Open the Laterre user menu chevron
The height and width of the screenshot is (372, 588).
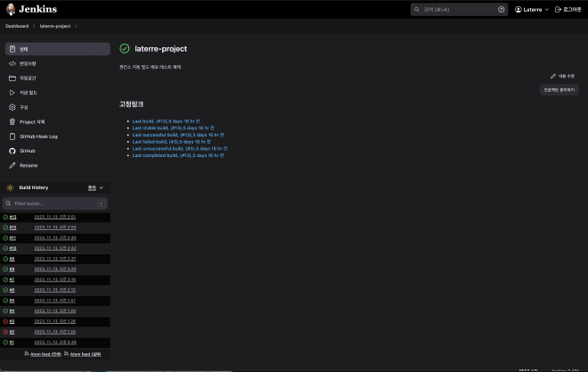tap(547, 10)
